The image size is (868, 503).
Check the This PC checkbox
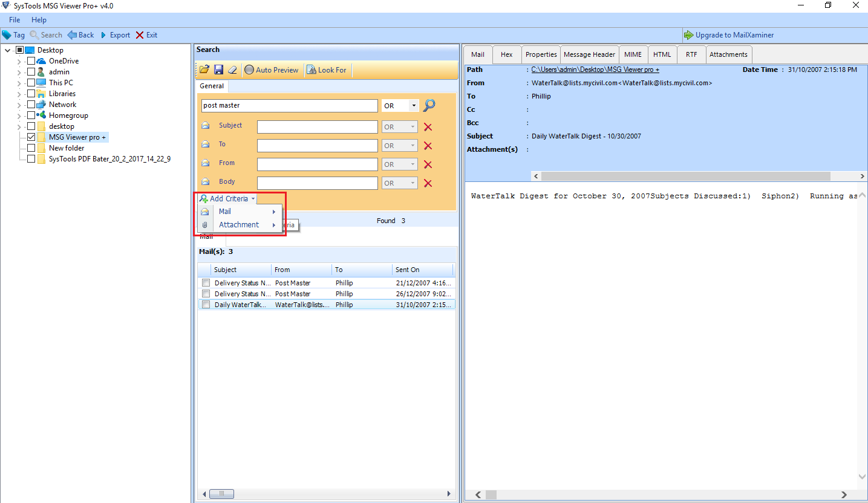click(x=31, y=83)
